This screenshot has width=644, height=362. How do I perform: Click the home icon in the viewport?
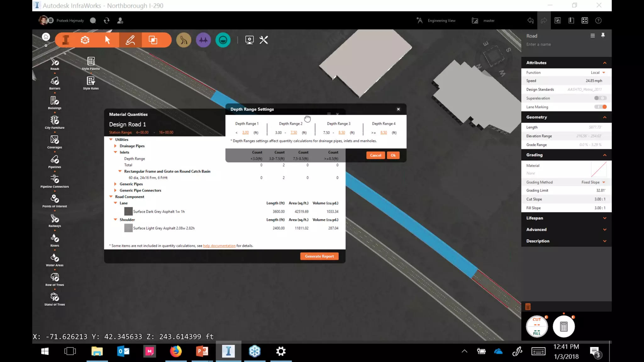tap(46, 37)
